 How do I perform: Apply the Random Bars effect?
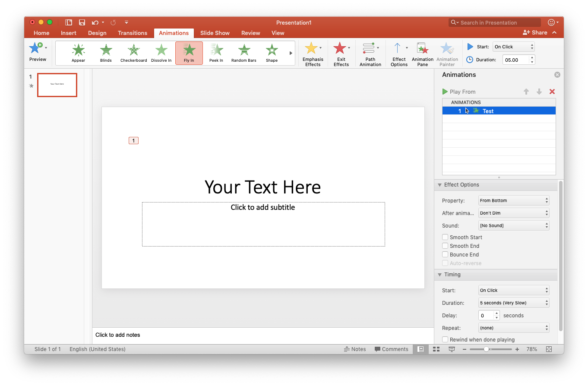[244, 53]
